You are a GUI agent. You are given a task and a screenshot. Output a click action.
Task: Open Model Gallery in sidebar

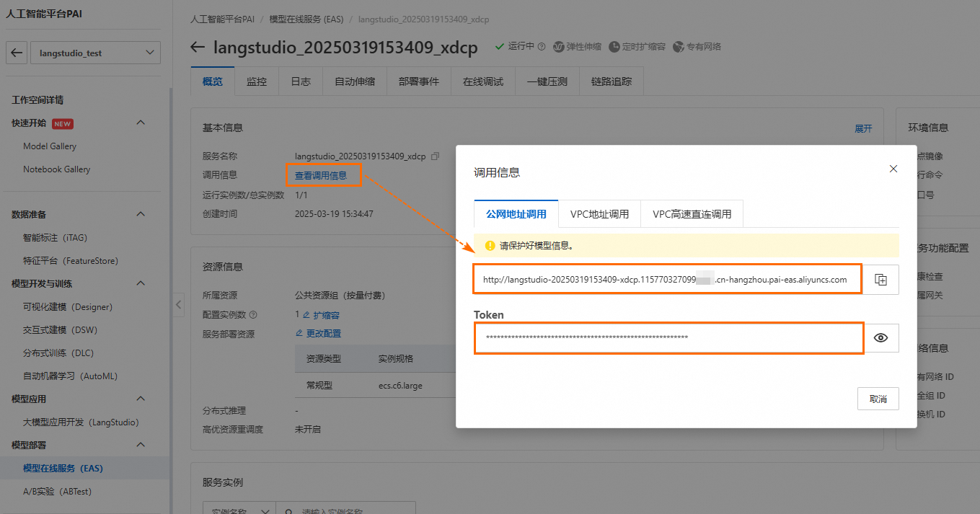(50, 146)
